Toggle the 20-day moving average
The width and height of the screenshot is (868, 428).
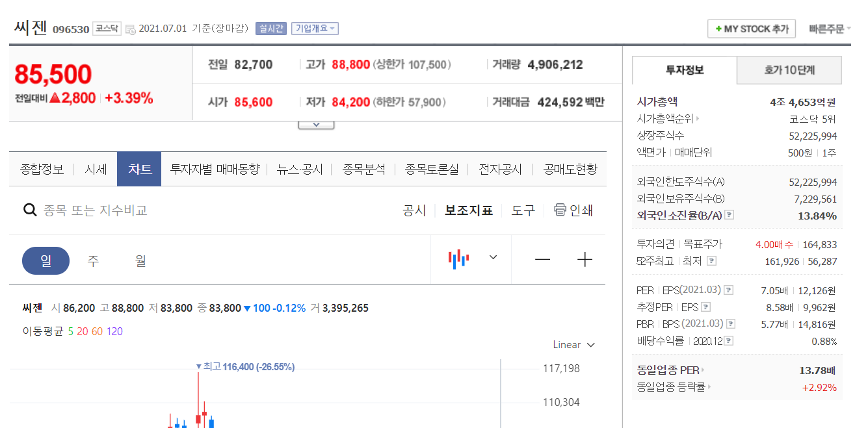pos(83,331)
